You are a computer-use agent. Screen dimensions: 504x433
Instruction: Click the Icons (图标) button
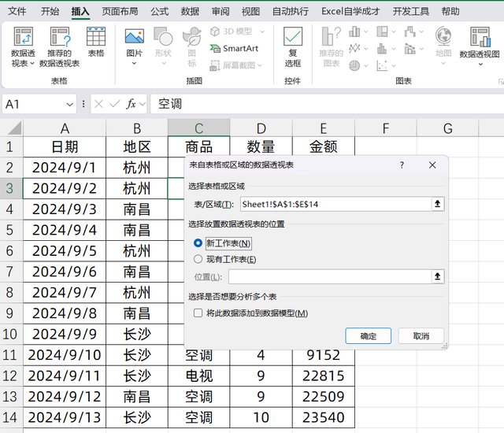click(192, 47)
